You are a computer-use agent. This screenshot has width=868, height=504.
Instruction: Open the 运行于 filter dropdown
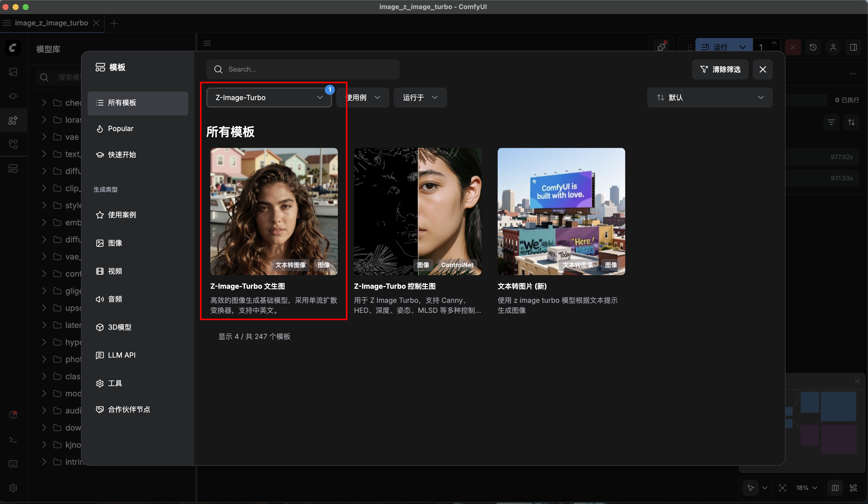pyautogui.click(x=420, y=97)
